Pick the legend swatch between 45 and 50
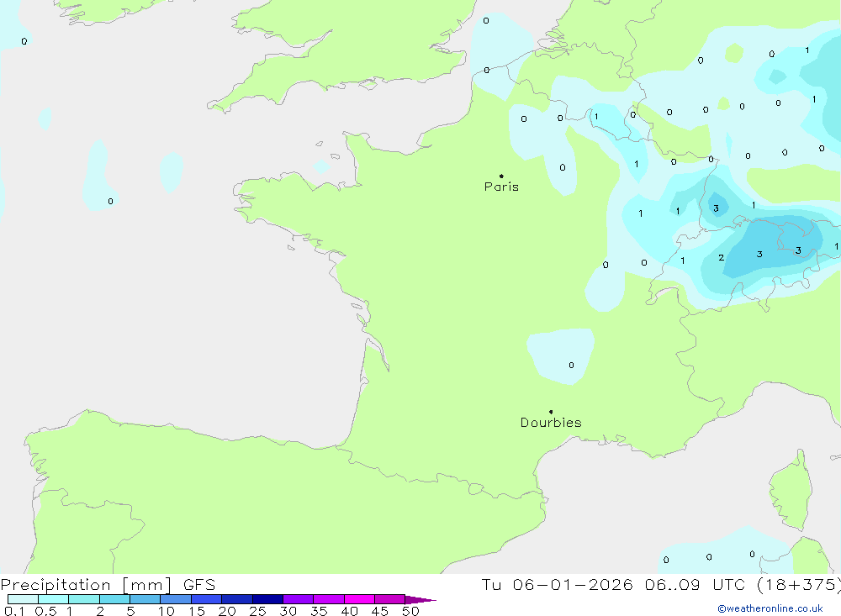The width and height of the screenshot is (841, 616). tap(389, 599)
